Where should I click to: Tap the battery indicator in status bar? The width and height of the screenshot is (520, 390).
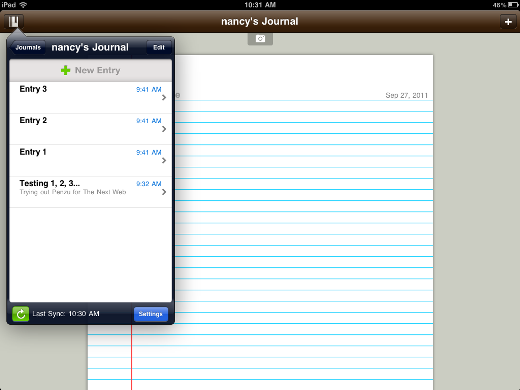coord(513,5)
